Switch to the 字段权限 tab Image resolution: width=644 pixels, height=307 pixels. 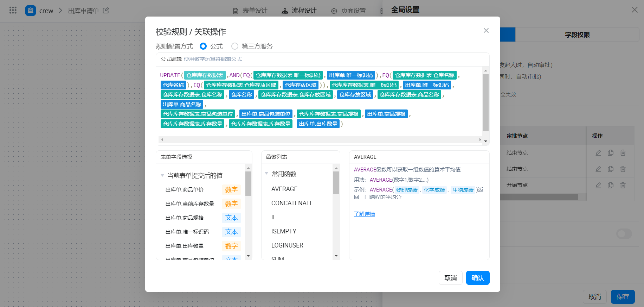[x=577, y=35]
